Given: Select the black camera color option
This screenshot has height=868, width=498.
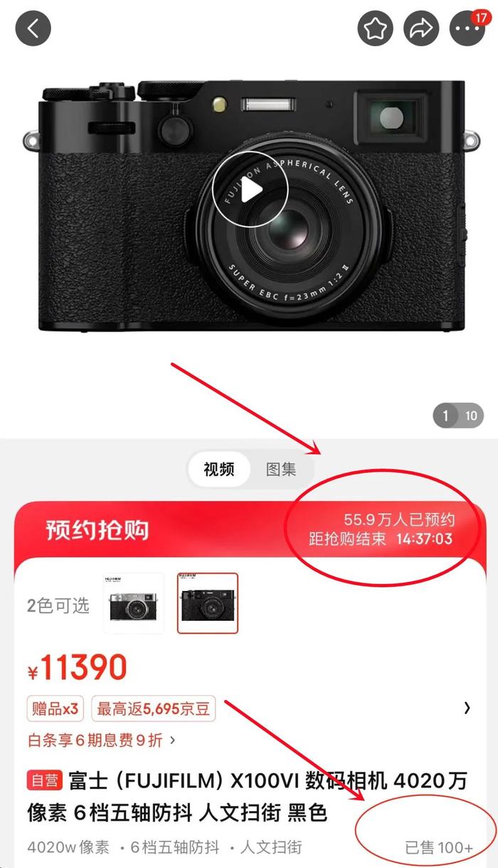Looking at the screenshot, I should coord(208,603).
